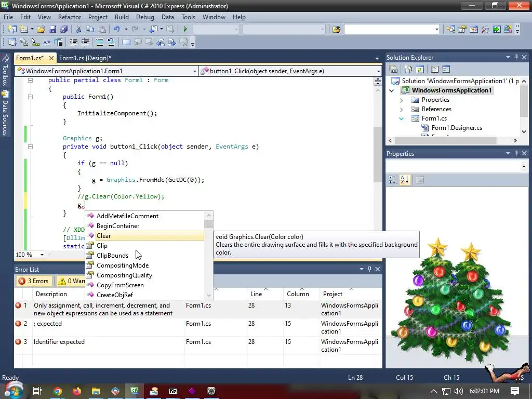Click the New Project toolbar icon
The width and height of the screenshot is (532, 399).
coord(12,29)
